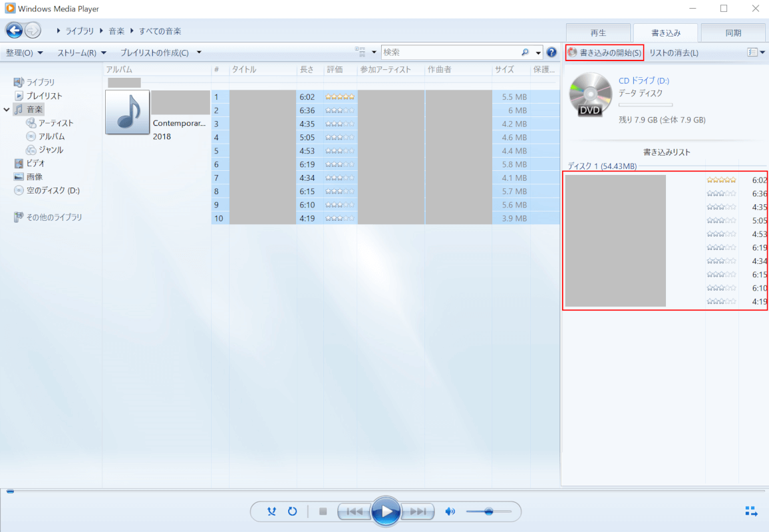Open Help with the question mark icon
Viewport: 769px width, 532px height.
coord(551,52)
